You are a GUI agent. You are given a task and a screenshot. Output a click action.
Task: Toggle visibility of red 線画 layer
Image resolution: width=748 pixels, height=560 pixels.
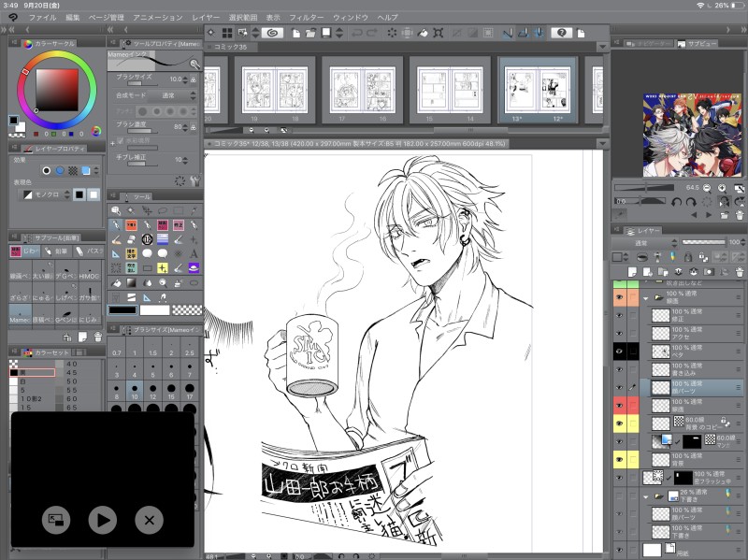(x=619, y=406)
